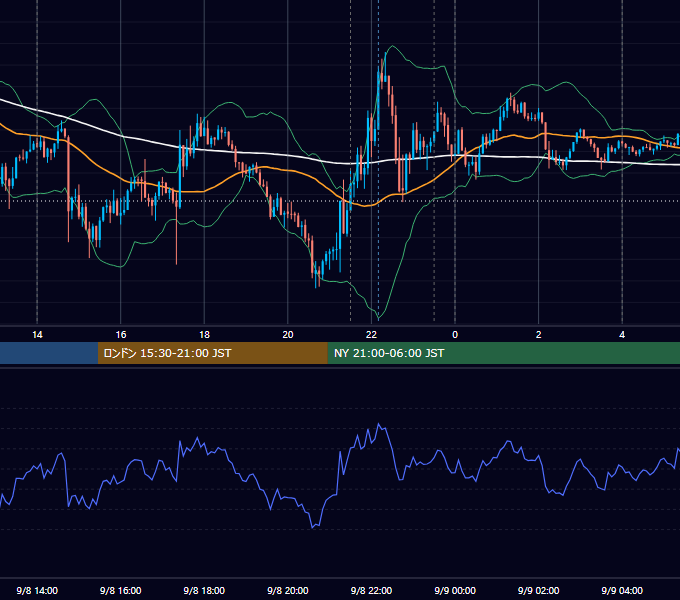This screenshot has width=680, height=600.
Task: Click the 9/9 04:00 date label
Action: point(622,590)
